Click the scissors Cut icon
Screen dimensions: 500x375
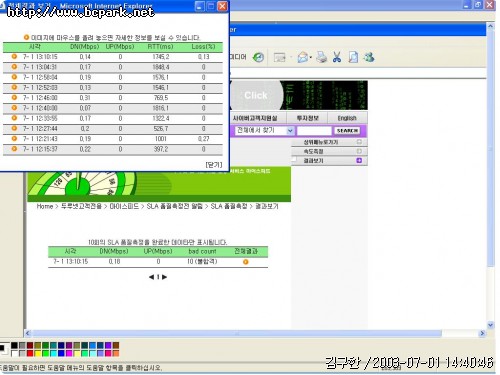[337, 57]
